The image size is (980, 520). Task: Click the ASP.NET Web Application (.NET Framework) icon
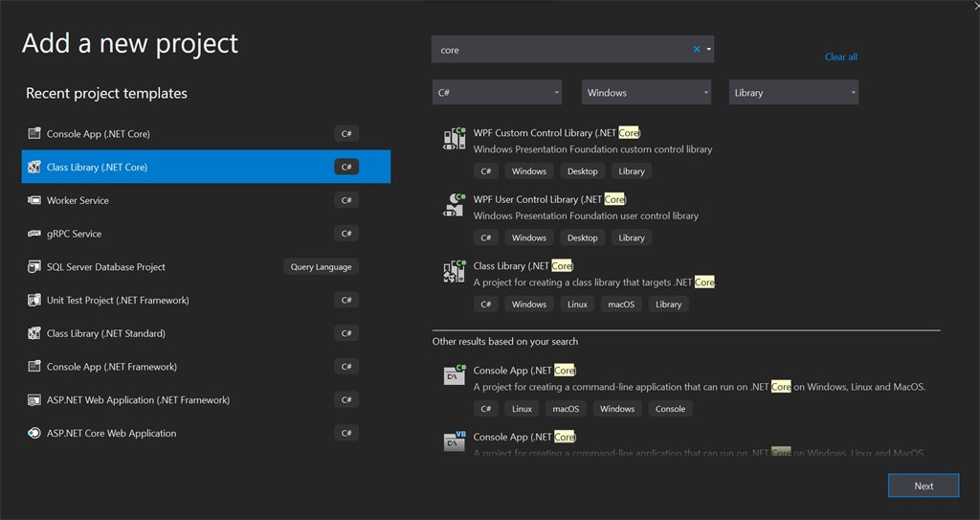34,399
